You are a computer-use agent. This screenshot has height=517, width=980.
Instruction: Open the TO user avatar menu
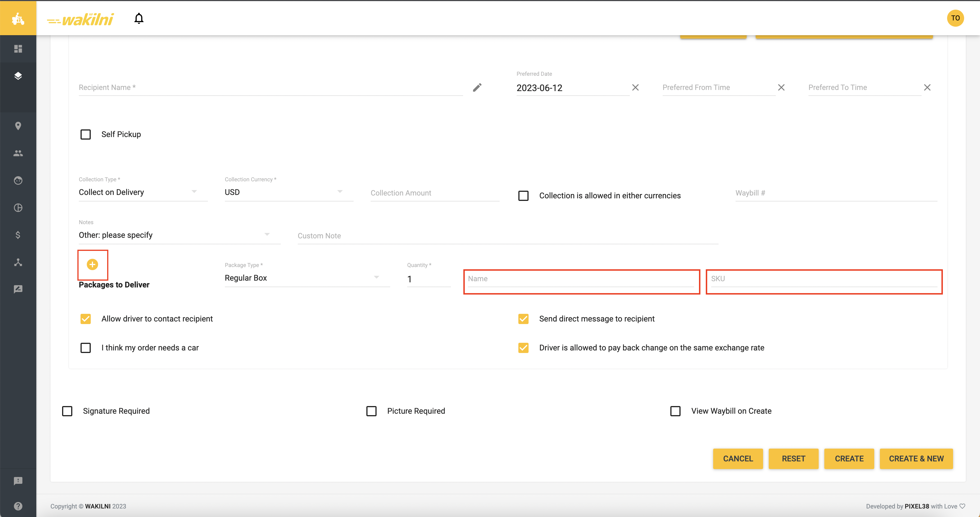click(955, 18)
